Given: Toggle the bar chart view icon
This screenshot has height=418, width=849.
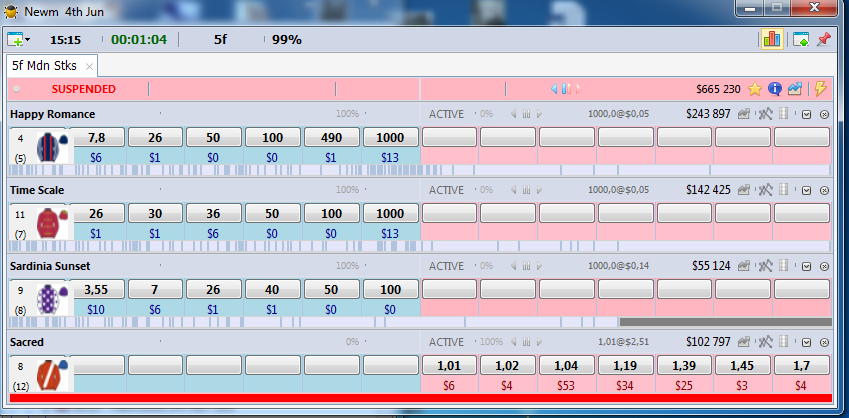Looking at the screenshot, I should [x=772, y=40].
